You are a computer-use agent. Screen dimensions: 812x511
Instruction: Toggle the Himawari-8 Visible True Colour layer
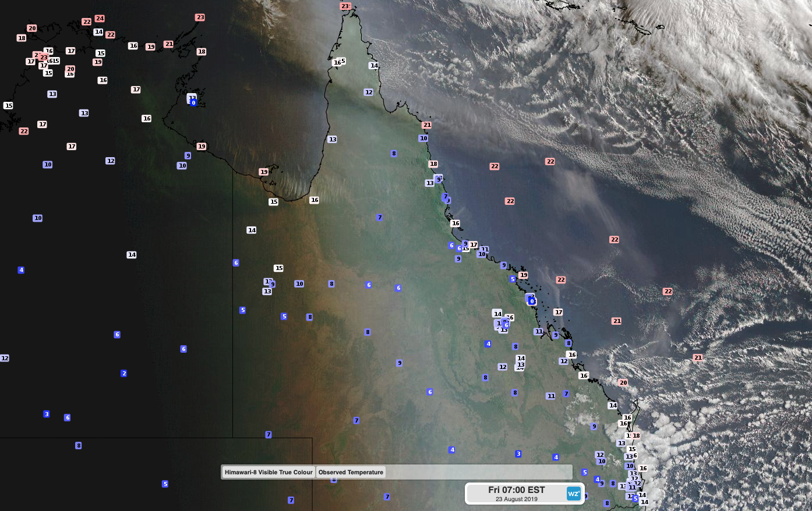(x=269, y=472)
